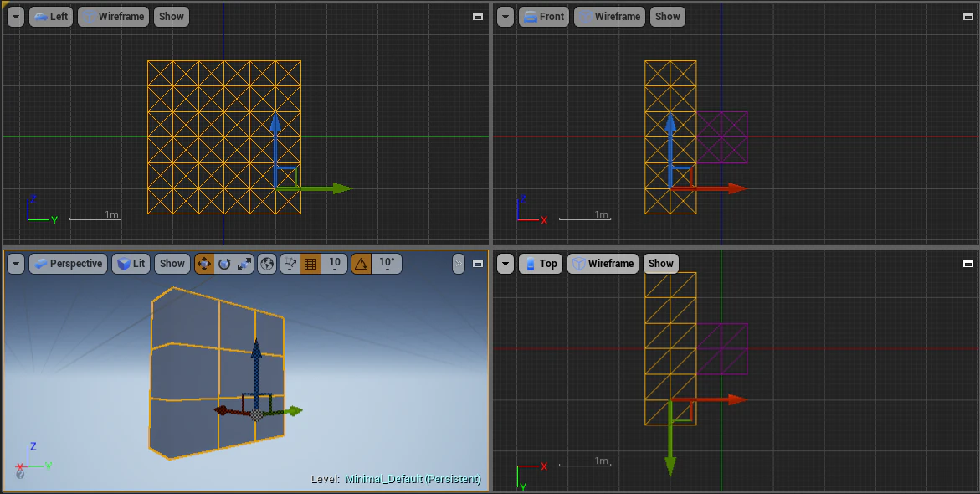Open the Top viewport options arrow menu
This screenshot has width=980, height=494.
505,263
